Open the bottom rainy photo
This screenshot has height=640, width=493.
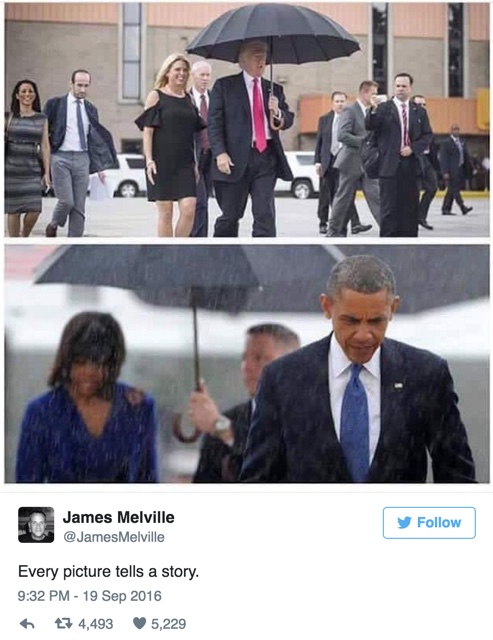247,364
